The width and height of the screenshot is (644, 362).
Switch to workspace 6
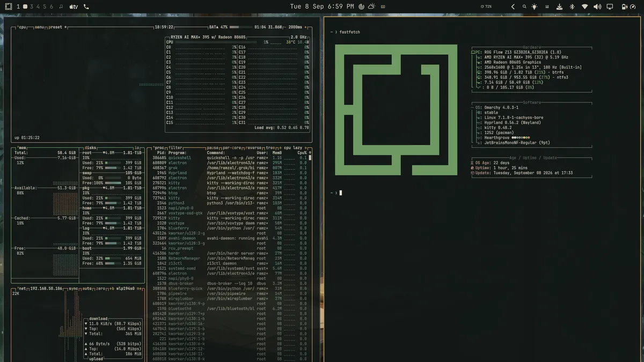coord(52,6)
